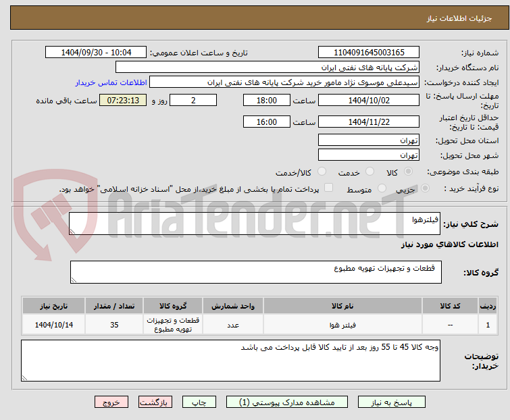
Task: Click response deadline time 18:00
Action: [x=267, y=100]
